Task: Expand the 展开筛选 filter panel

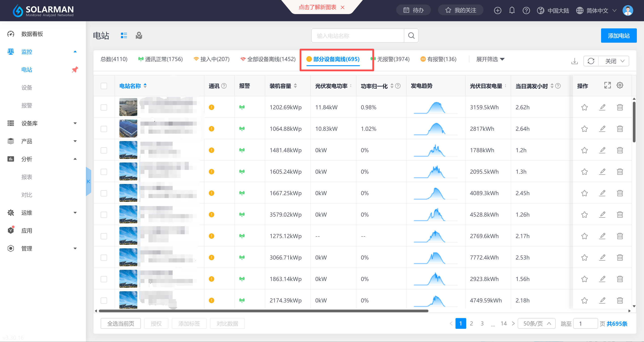Action: (490, 59)
